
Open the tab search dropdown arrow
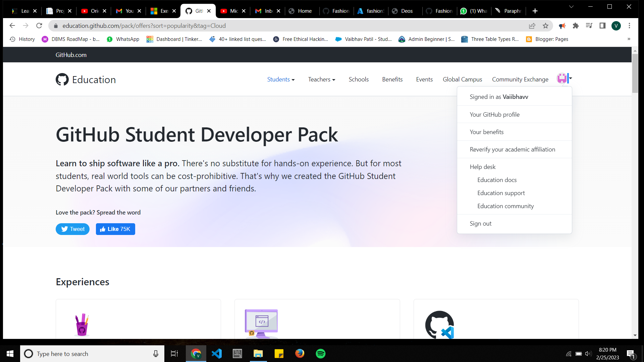571,7
